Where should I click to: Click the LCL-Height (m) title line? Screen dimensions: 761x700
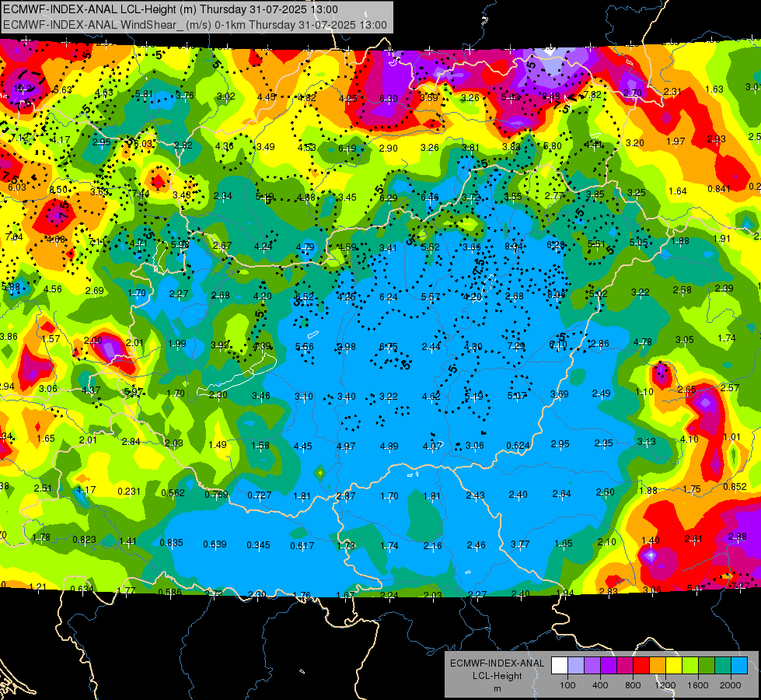pyautogui.click(x=170, y=9)
